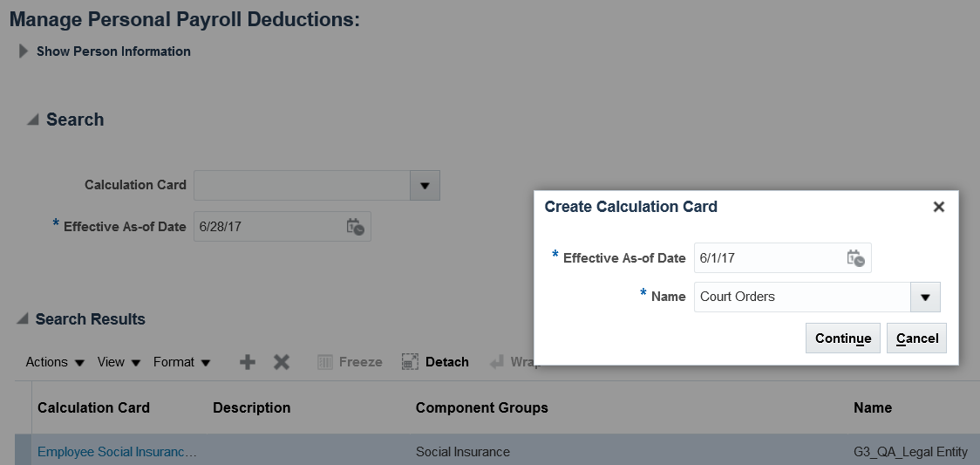Click the delete row X icon

click(282, 362)
